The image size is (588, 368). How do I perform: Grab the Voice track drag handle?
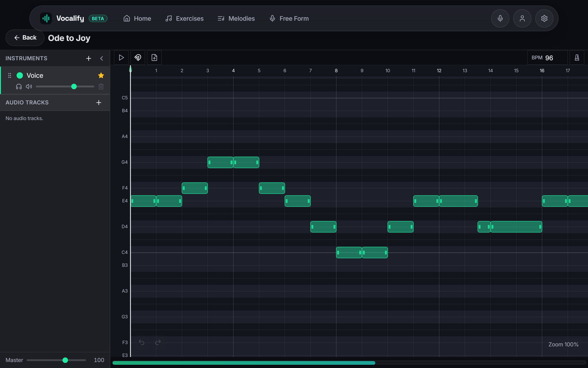pyautogui.click(x=10, y=75)
